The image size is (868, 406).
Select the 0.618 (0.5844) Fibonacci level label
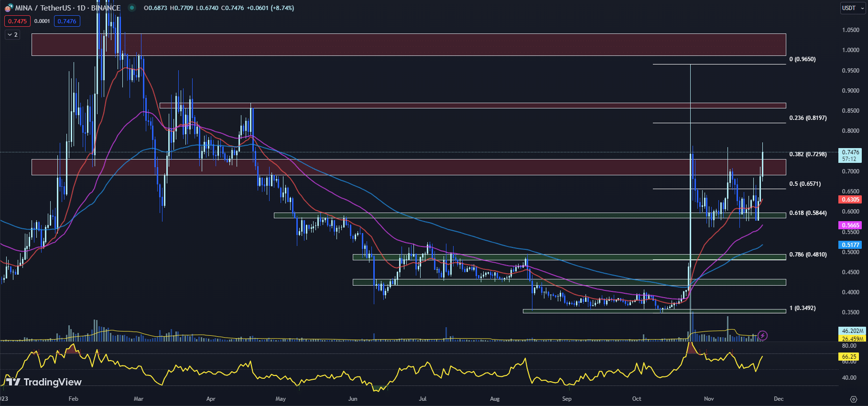[808, 213]
